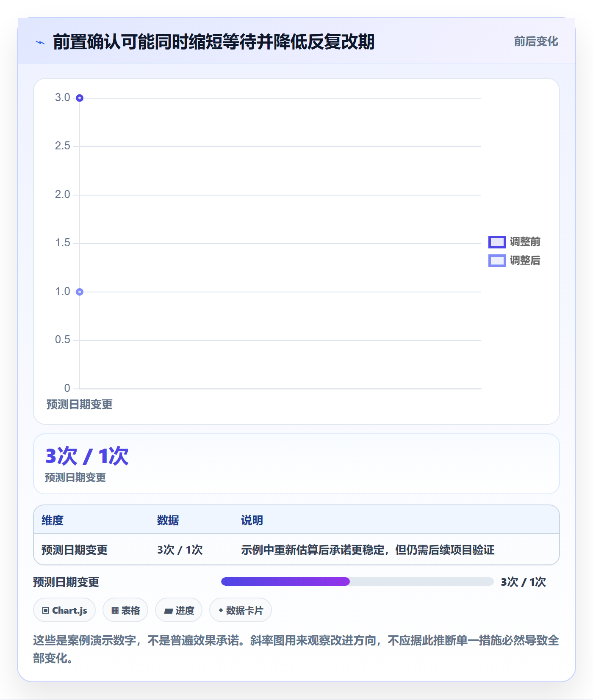Image resolution: width=593 pixels, height=700 pixels.
Task: Click the 进度 tag chip
Action: click(x=179, y=610)
